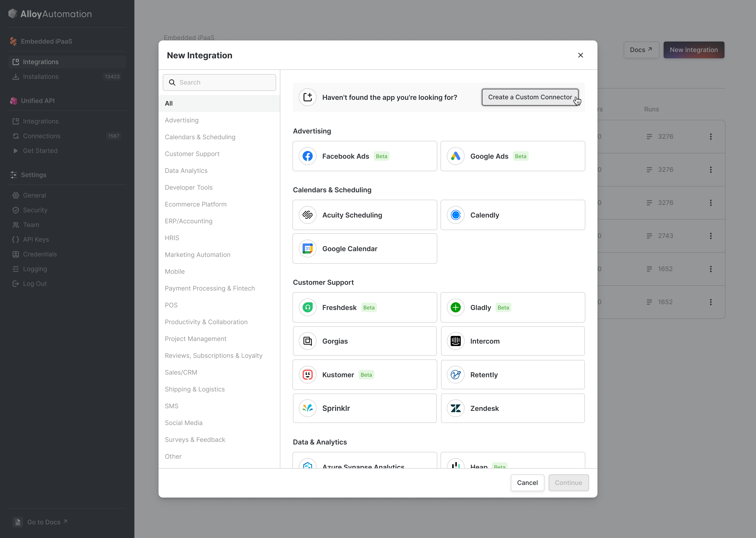Click the Unified API section icon
This screenshot has width=756, height=538.
(14, 101)
